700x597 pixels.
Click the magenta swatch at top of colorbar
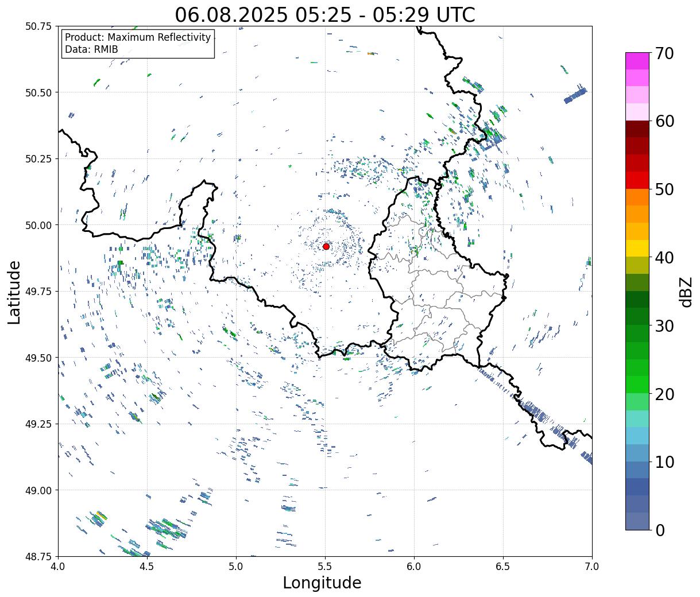(x=637, y=61)
